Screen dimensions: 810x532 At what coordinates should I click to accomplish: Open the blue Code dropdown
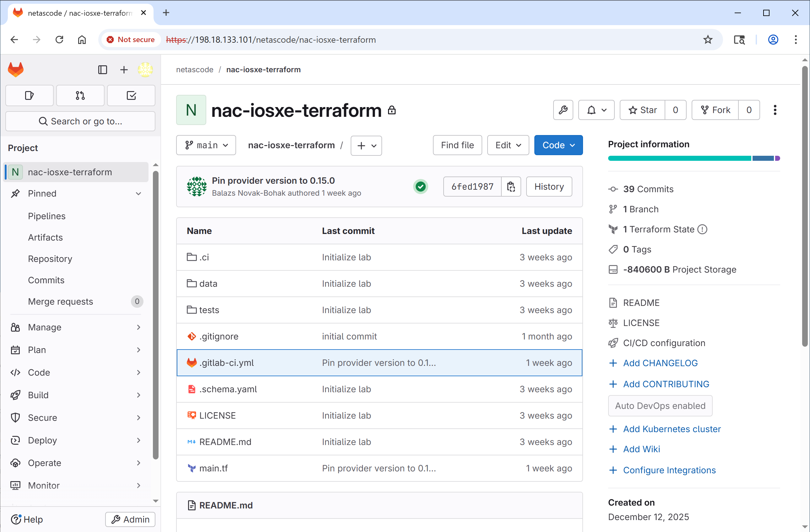[558, 145]
